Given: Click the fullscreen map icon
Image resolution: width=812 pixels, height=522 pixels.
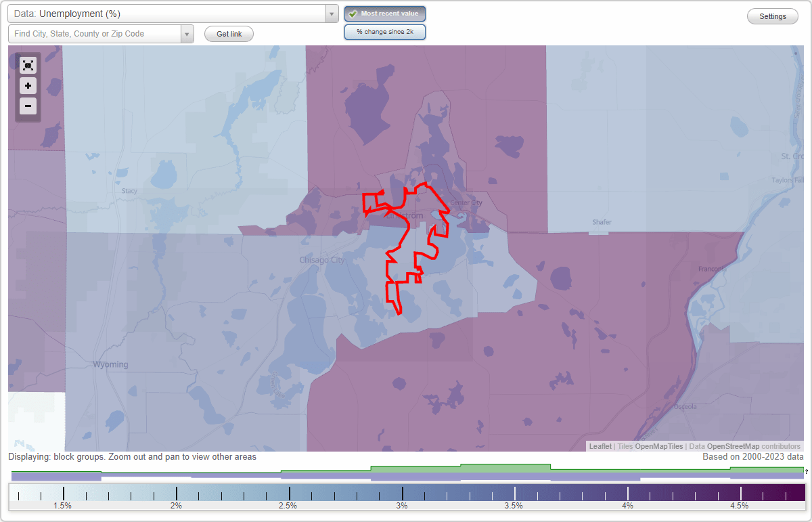Looking at the screenshot, I should (28, 65).
